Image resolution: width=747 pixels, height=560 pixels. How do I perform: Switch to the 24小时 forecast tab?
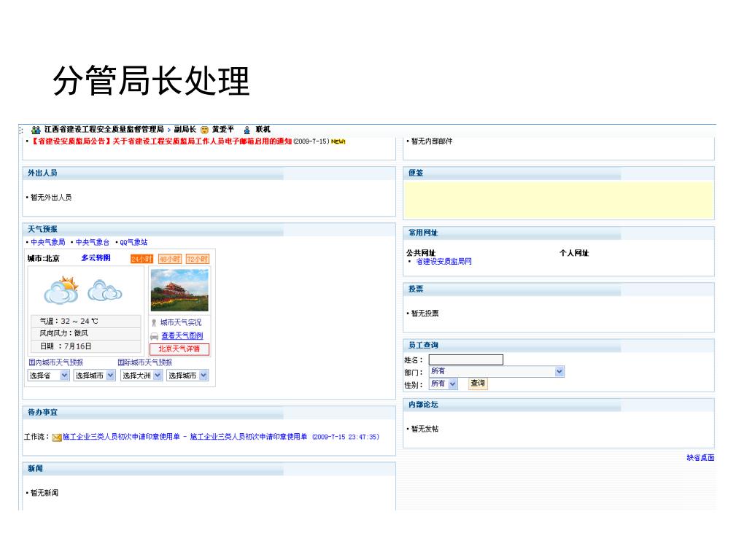click(x=142, y=259)
